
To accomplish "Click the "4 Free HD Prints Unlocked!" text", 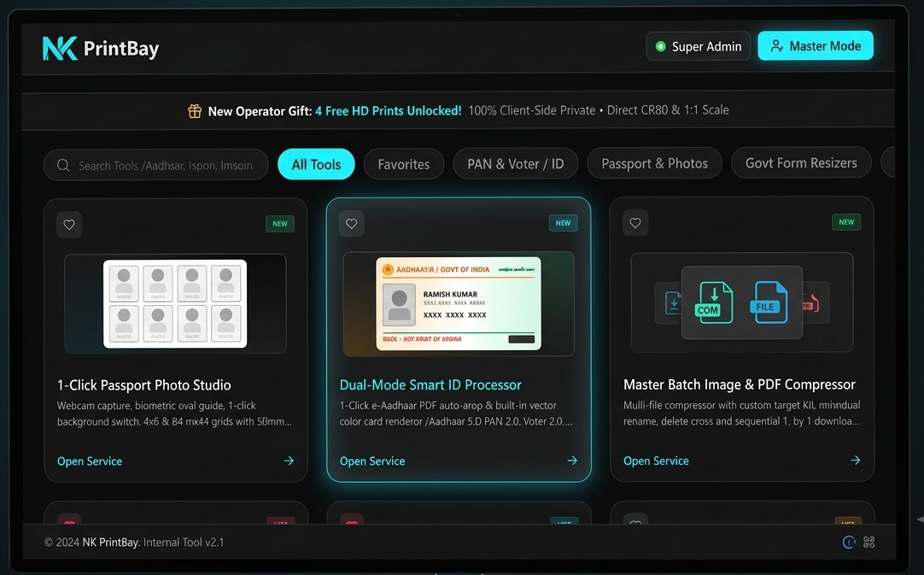I will (x=389, y=111).
